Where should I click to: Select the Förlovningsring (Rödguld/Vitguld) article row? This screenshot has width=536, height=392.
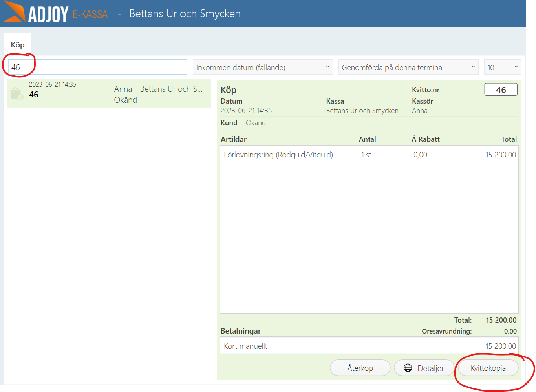click(278, 155)
